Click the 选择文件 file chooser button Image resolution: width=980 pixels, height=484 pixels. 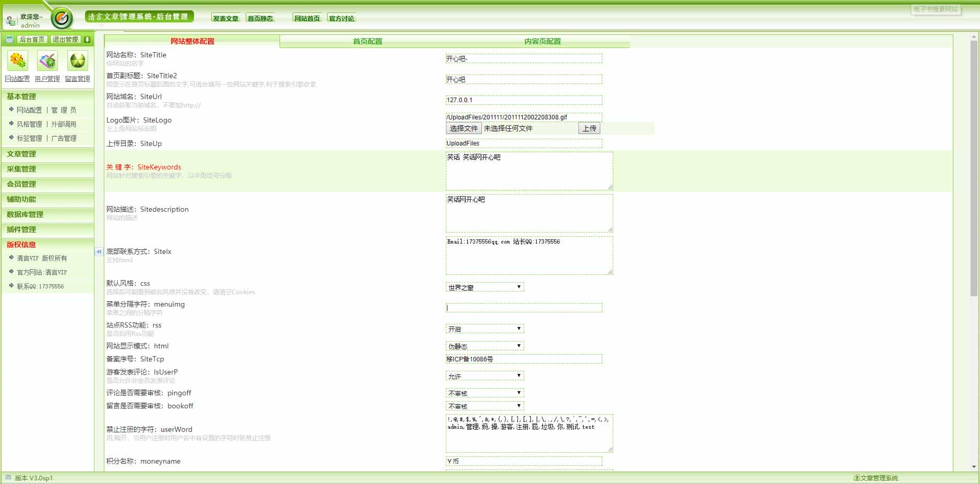464,128
